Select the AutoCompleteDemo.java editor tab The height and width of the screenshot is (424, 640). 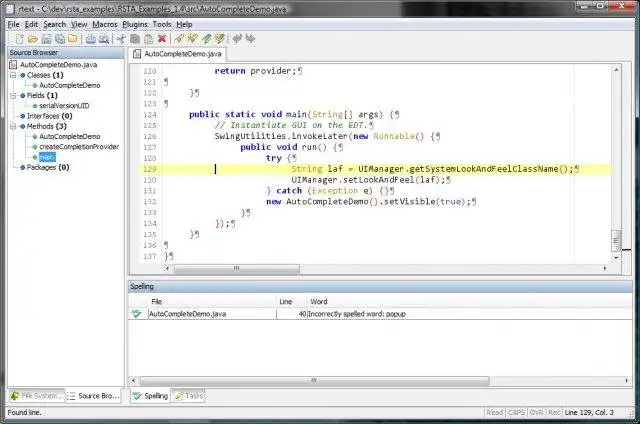pyautogui.click(x=178, y=54)
